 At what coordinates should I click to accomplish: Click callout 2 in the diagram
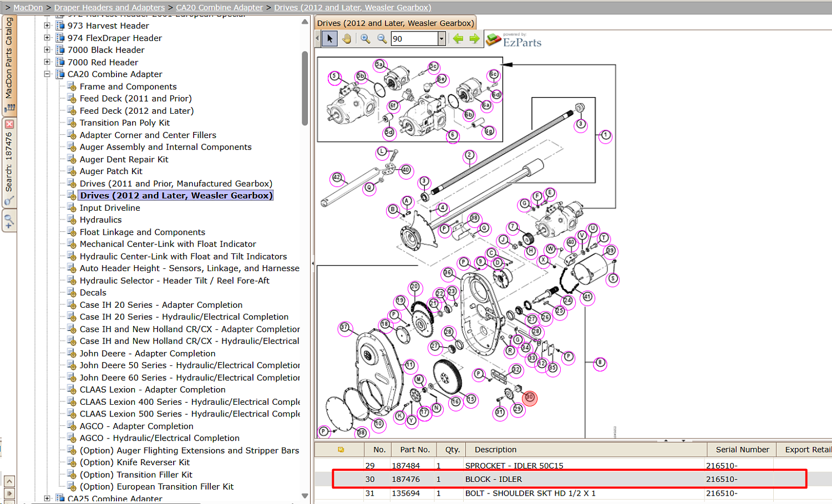pyautogui.click(x=469, y=156)
